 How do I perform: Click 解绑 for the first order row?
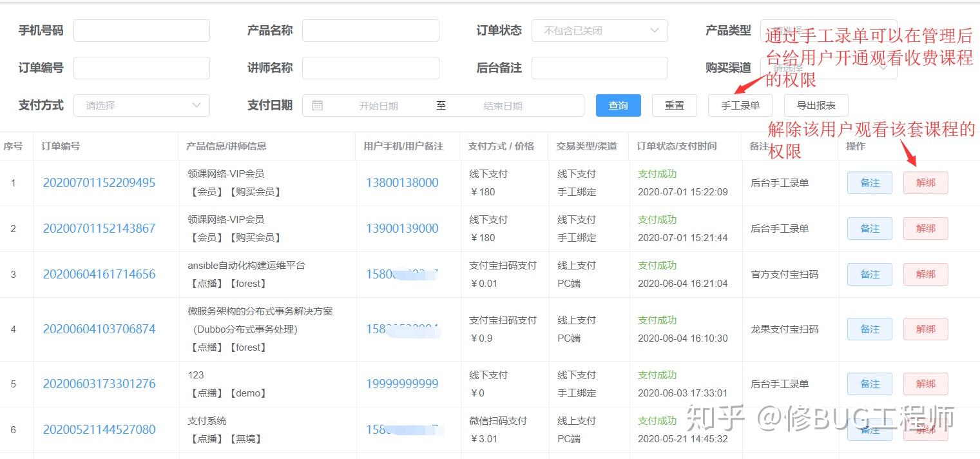click(926, 182)
